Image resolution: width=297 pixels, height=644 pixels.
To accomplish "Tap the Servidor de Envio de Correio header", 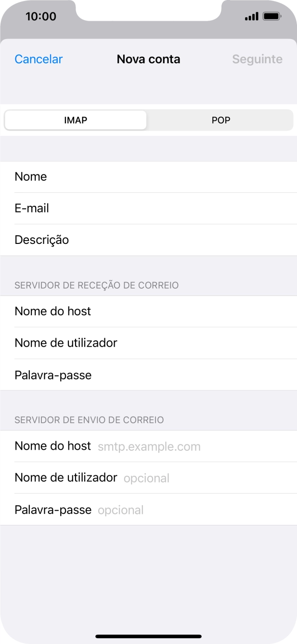I will pos(89,420).
